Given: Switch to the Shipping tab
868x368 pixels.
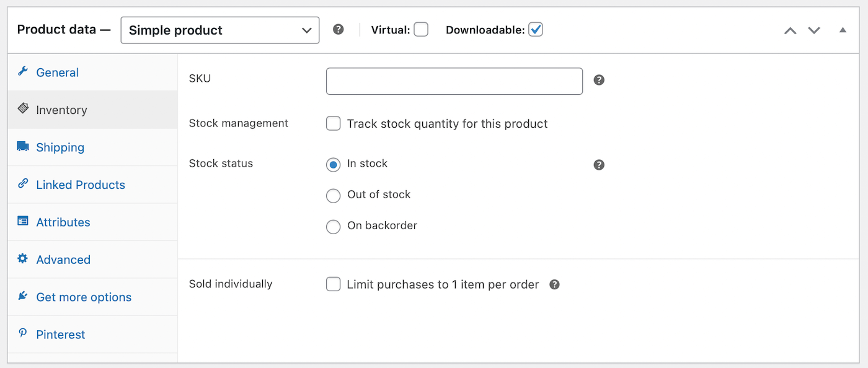Looking at the screenshot, I should (x=60, y=147).
